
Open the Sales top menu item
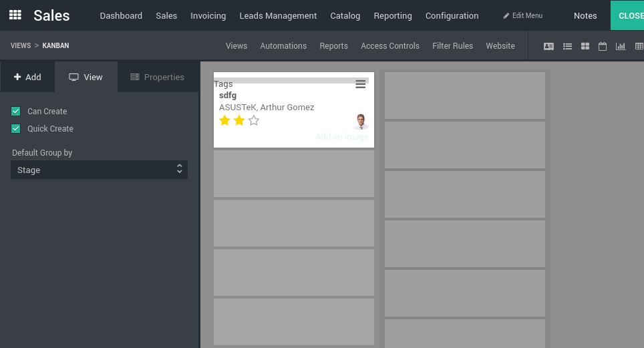click(x=166, y=15)
